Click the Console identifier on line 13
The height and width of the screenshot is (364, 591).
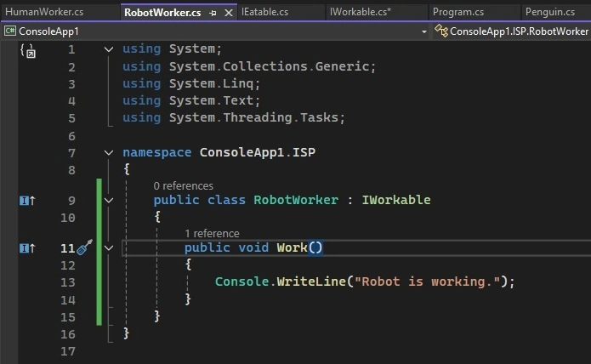coord(242,282)
